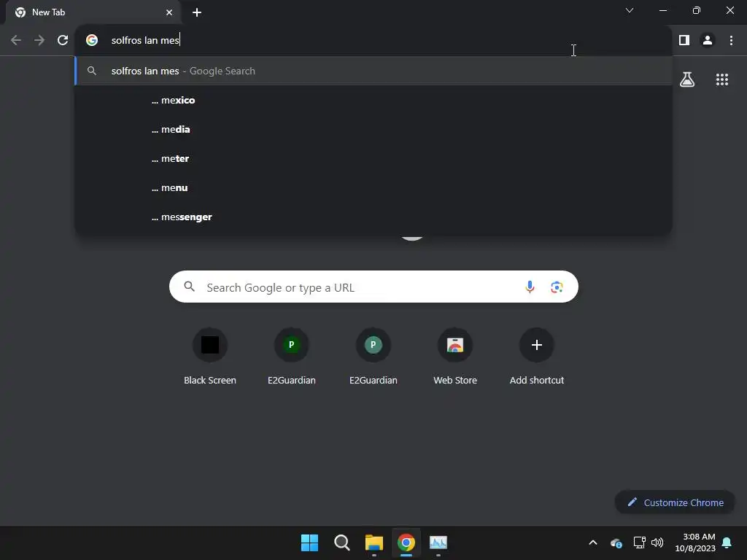This screenshot has width=747, height=560.
Task: Click the omnibox text 'solfros lan mes'
Action: point(145,40)
